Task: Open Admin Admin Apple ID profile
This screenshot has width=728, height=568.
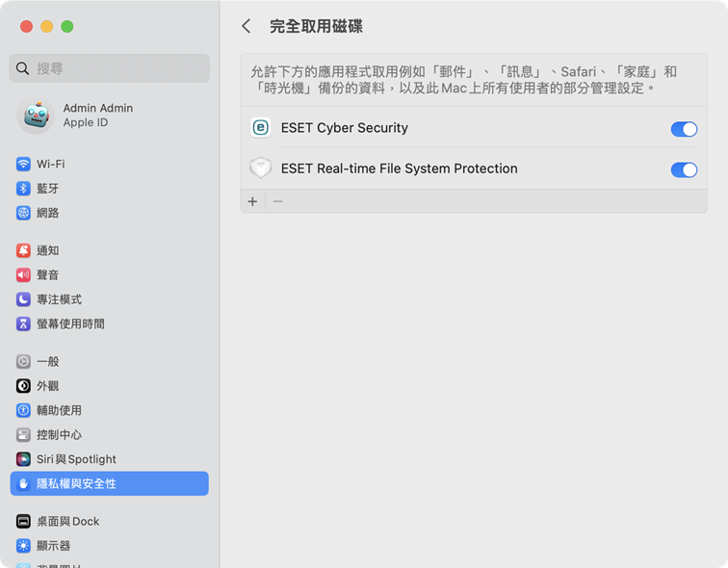Action: click(110, 116)
